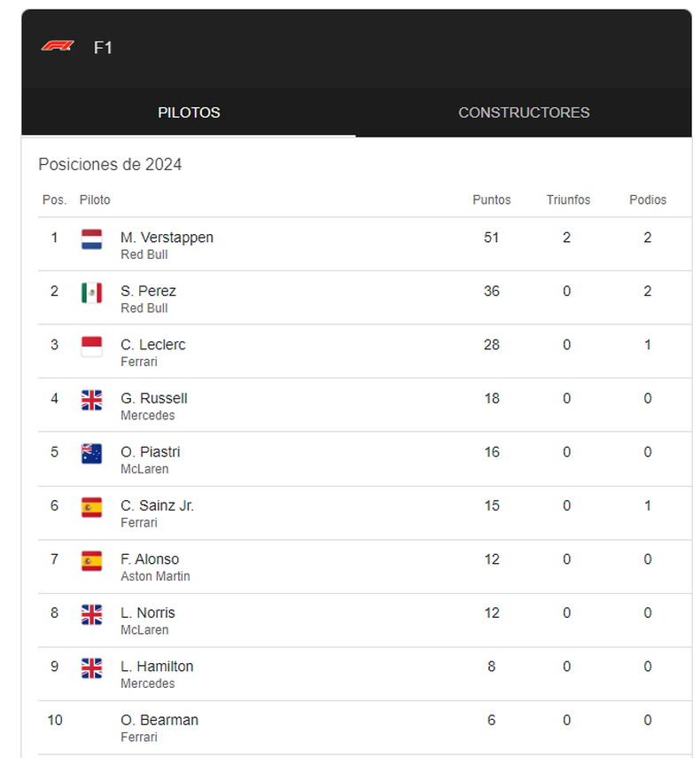
Task: Click the UK flag beside G. Russell
Action: (92, 400)
